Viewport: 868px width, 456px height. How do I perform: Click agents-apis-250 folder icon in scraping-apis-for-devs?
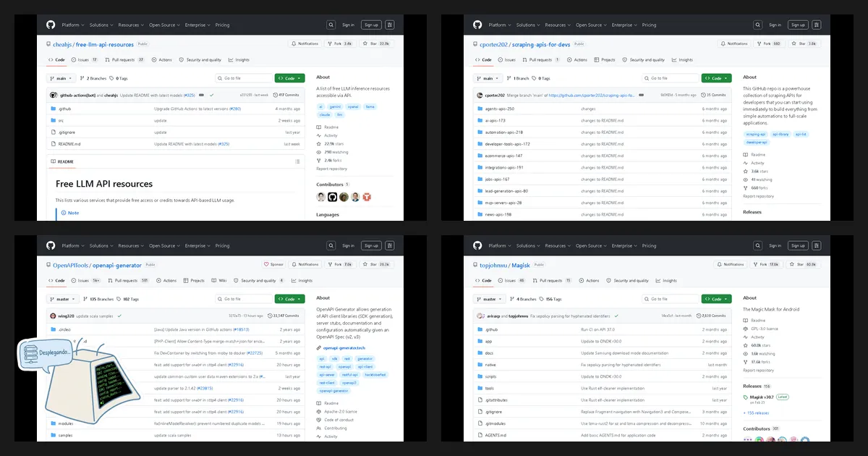[x=480, y=109]
